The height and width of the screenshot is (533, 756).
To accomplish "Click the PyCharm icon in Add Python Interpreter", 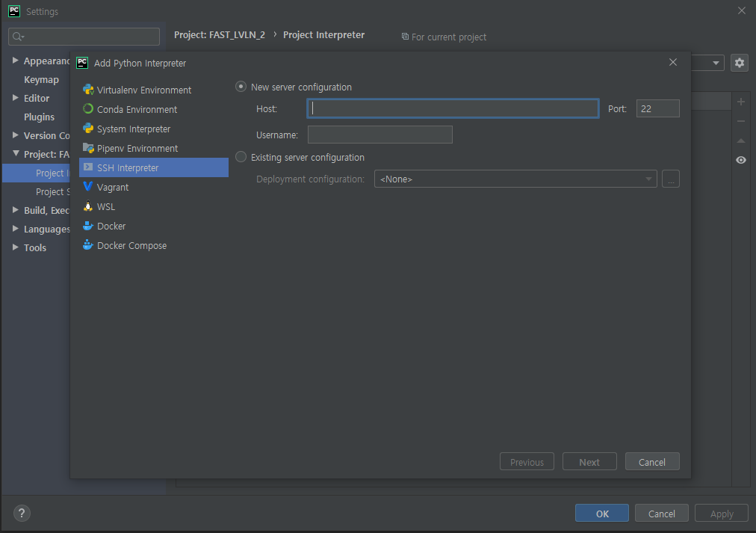I will tap(82, 63).
